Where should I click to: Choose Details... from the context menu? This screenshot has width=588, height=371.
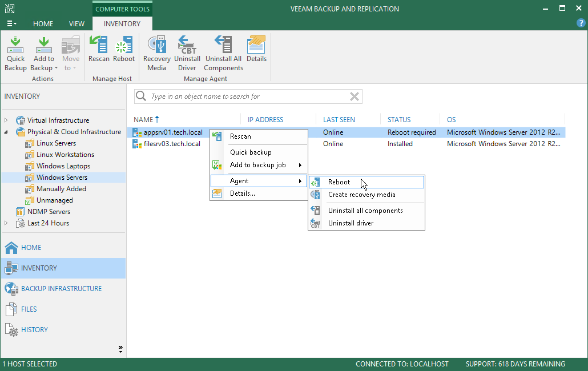(259, 193)
